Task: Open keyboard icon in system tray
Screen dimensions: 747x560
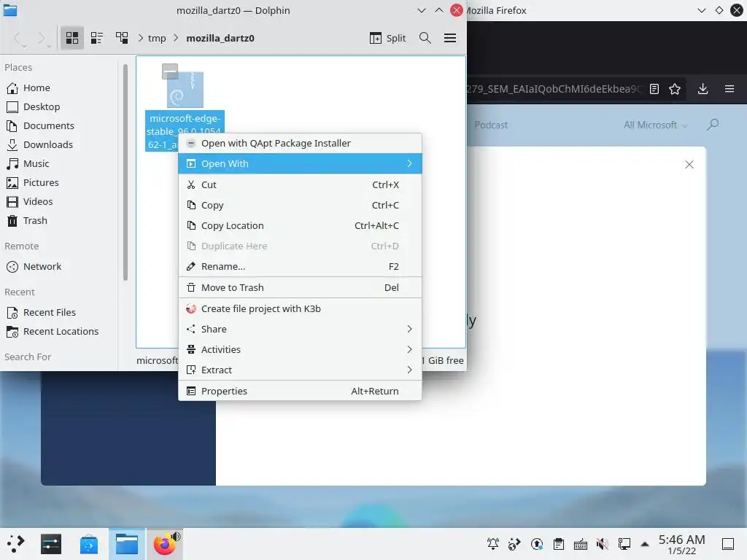Action: 580,544
